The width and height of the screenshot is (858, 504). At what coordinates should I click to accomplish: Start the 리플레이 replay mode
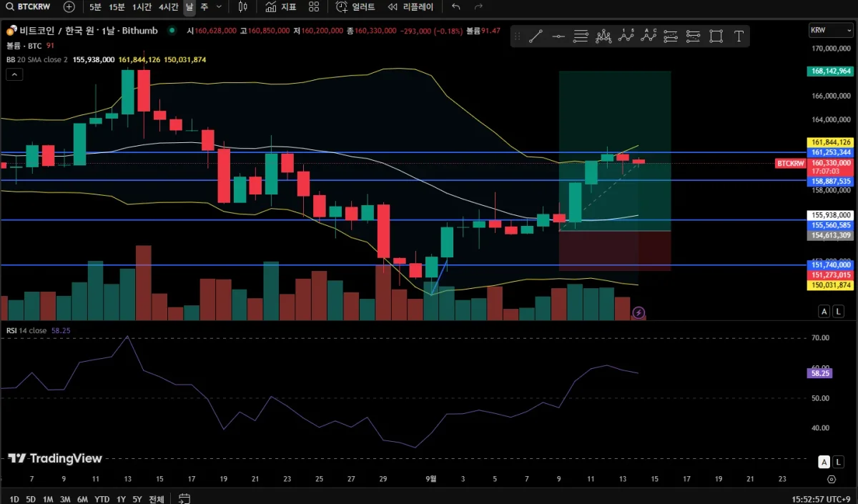(x=411, y=7)
